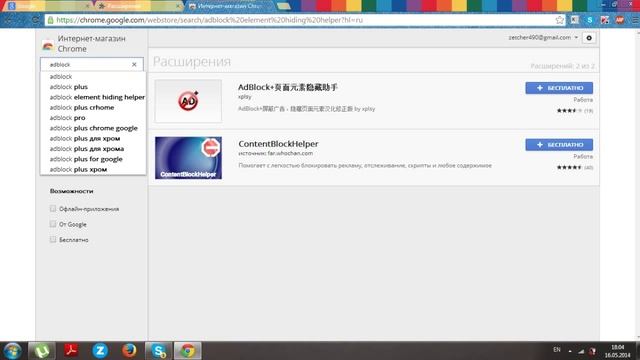Show hidden tray icons arrow
The image size is (640, 360).
click(x=570, y=351)
